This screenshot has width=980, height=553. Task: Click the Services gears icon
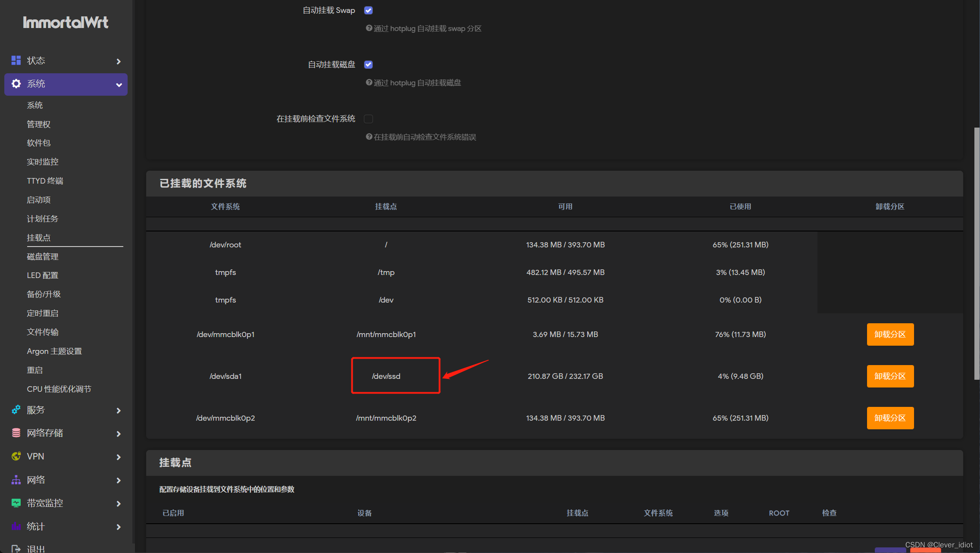click(x=16, y=410)
